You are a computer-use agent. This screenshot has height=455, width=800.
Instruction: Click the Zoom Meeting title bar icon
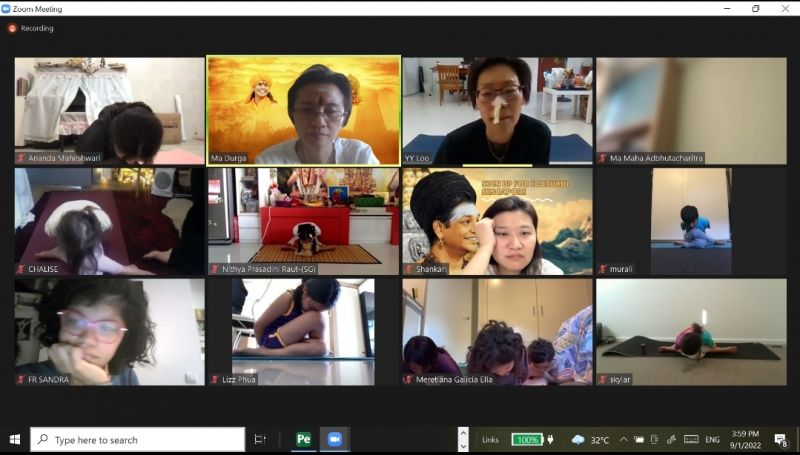[6, 9]
